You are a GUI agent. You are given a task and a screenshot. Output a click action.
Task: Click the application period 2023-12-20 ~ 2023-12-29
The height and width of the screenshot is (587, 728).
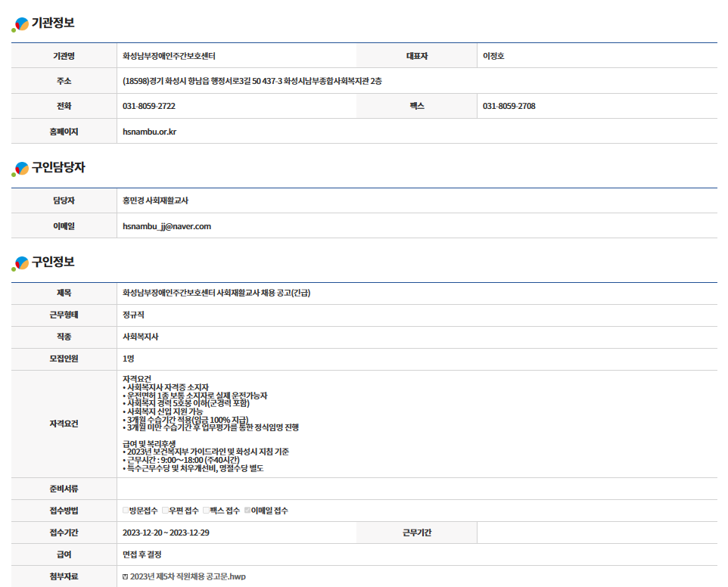(x=166, y=533)
